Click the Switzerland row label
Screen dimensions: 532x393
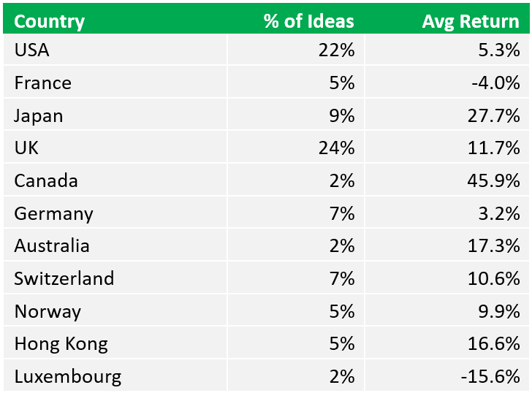pos(64,279)
